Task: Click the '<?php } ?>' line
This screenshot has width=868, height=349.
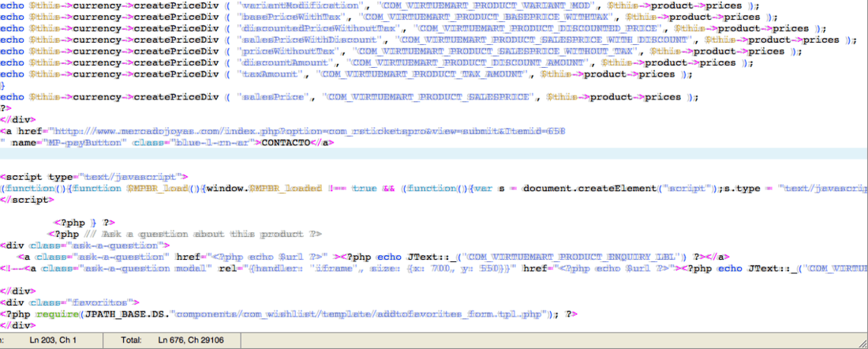Action: (x=84, y=223)
